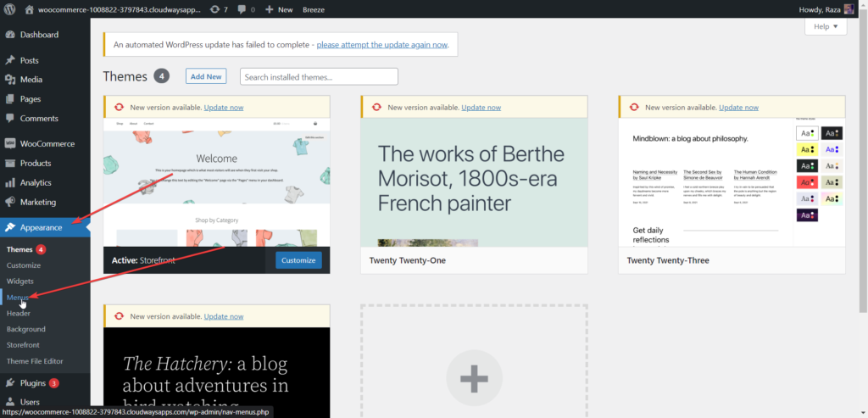This screenshot has width=868, height=418.
Task: Click the Dashboard icon in sidebar
Action: [x=10, y=35]
